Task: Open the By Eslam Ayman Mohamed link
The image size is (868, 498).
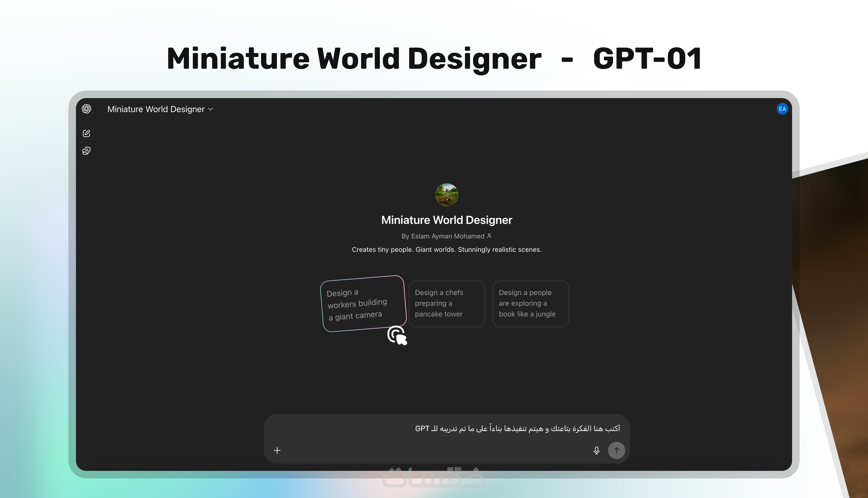Action: click(443, 236)
